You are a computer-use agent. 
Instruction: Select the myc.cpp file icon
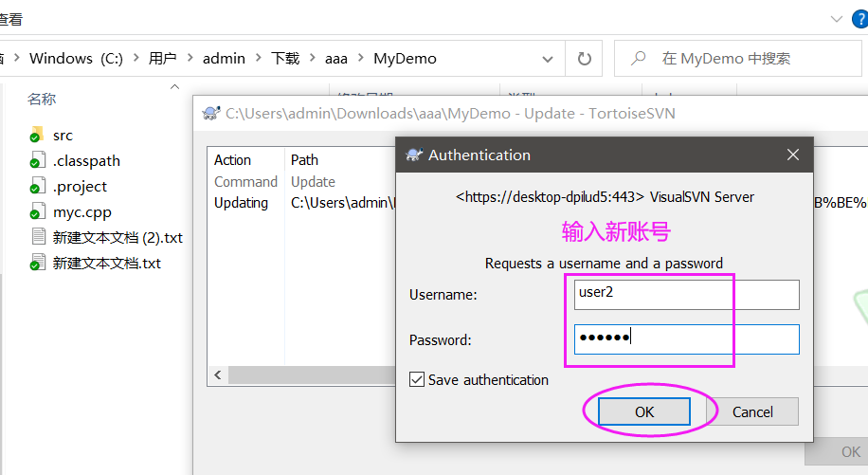click(x=37, y=210)
